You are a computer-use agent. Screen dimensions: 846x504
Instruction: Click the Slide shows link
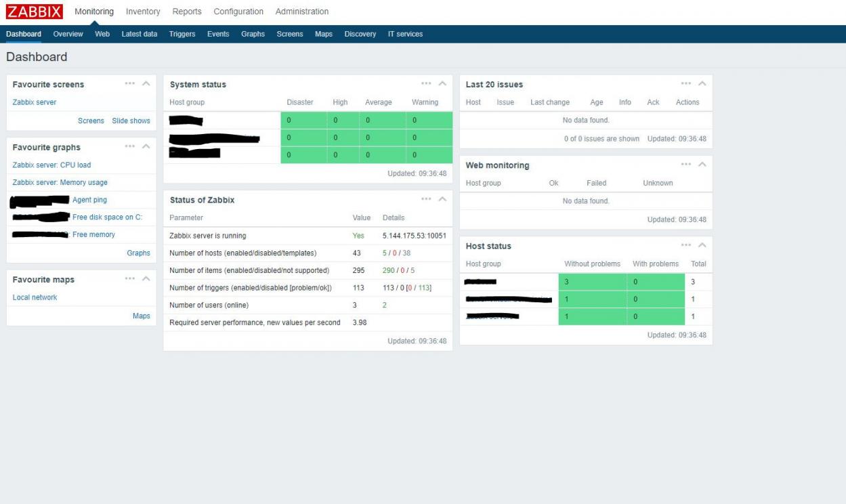tap(131, 121)
